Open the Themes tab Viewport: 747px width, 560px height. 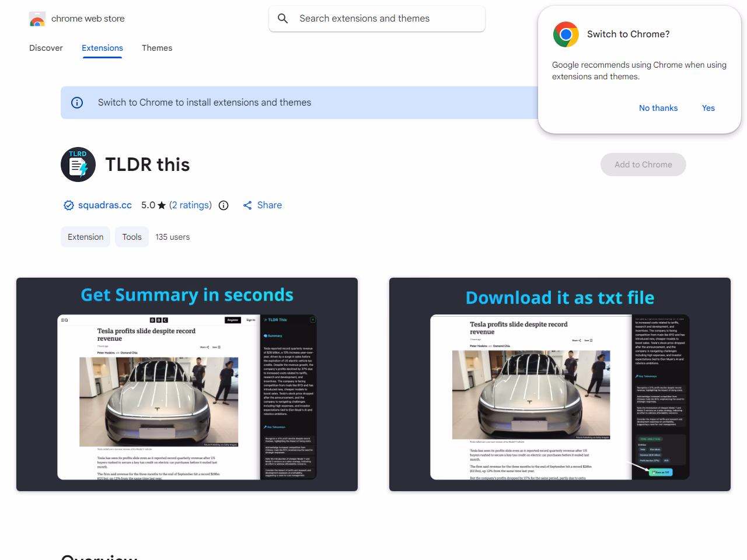coord(157,48)
